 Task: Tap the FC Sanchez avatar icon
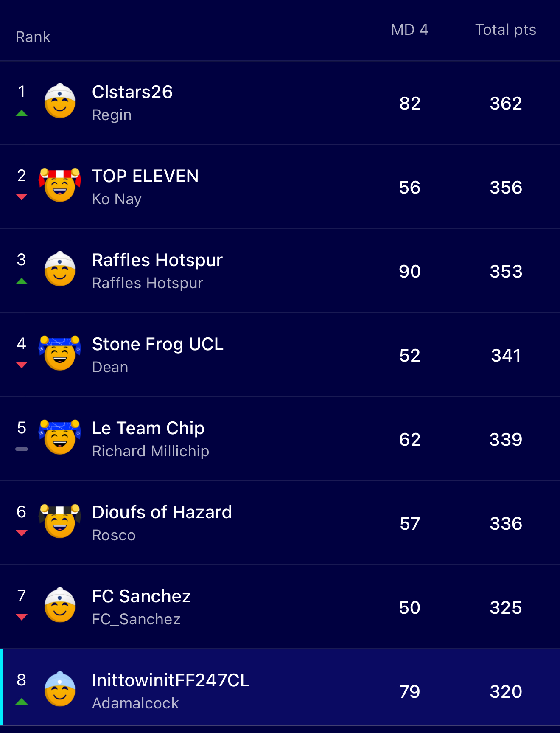point(60,605)
